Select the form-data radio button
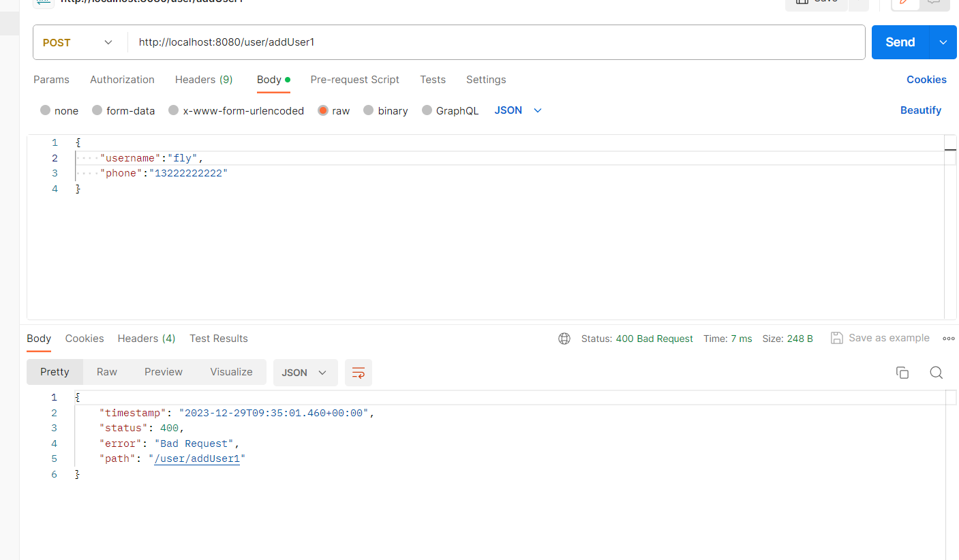Image resolution: width=959 pixels, height=560 pixels. [97, 110]
